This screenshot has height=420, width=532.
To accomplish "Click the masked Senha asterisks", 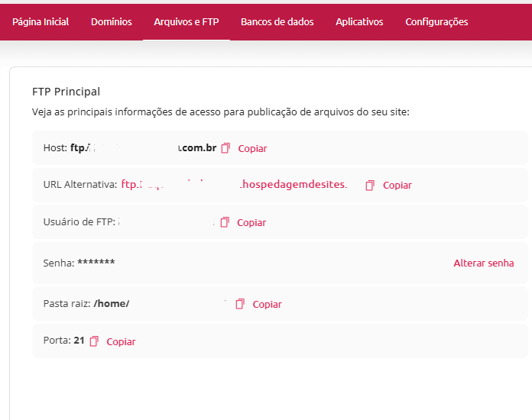I will (x=96, y=263).
